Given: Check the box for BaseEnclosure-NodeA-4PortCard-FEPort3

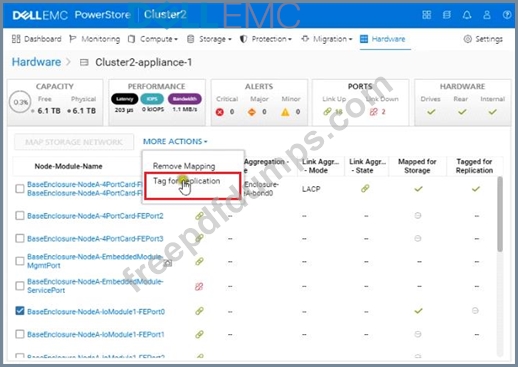Looking at the screenshot, I should pos(20,238).
